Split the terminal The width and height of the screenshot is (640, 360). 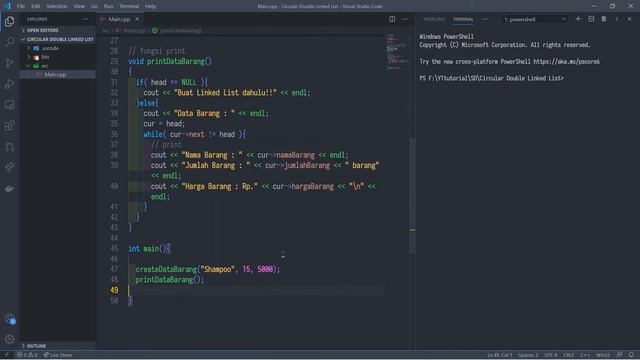591,19
